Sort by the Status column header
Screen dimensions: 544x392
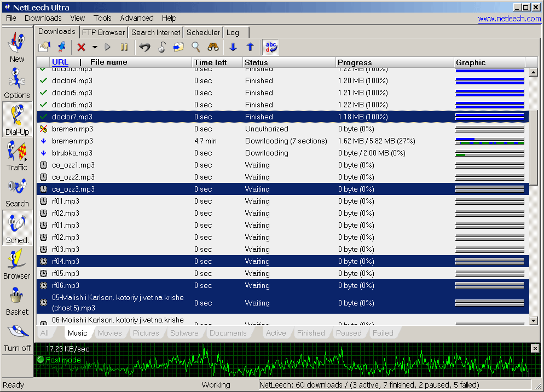click(289, 62)
